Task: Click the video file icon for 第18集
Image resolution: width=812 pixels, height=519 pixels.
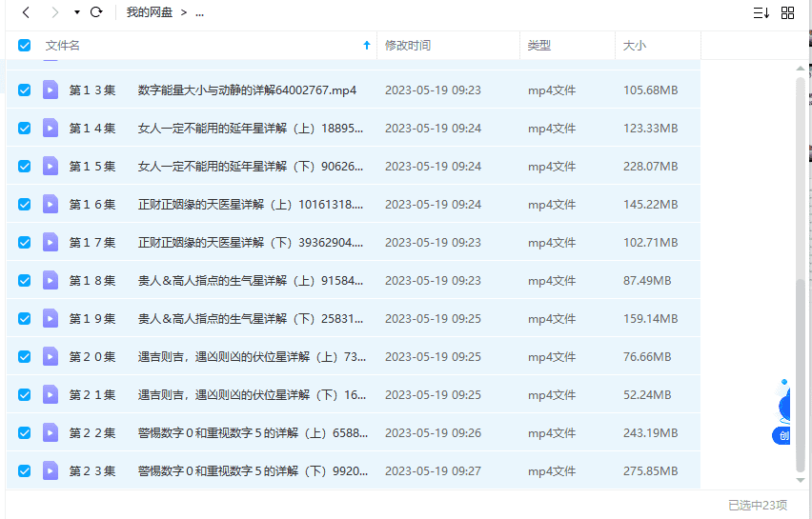Action: click(51, 281)
